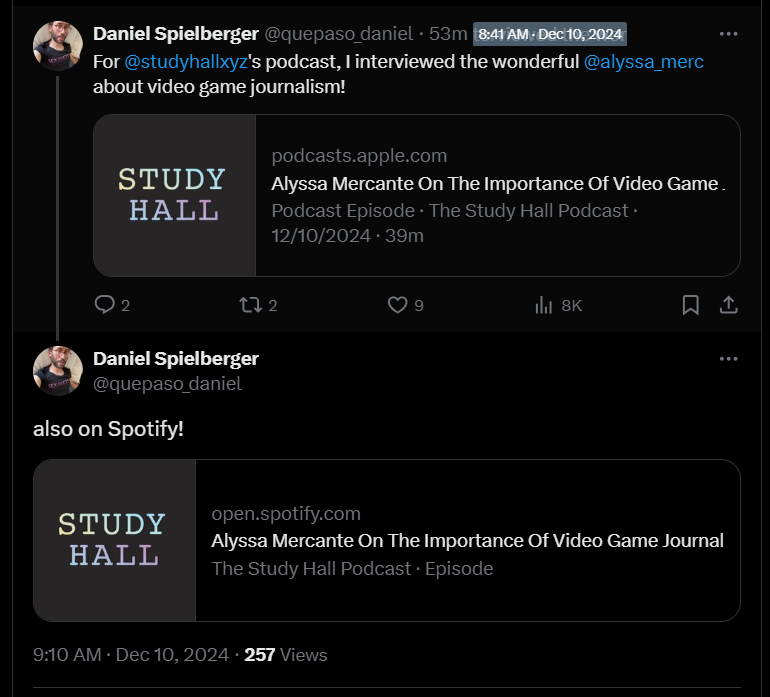Like the first tweet with the heart icon
770x697 pixels.
coord(397,305)
